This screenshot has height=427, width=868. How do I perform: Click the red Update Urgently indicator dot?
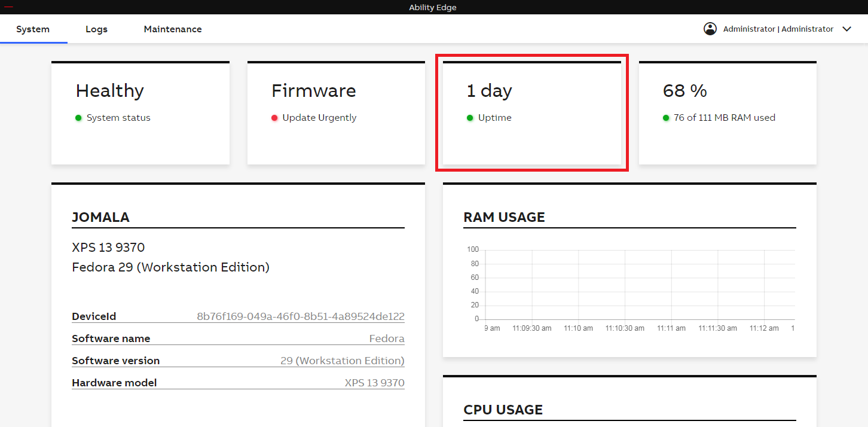pyautogui.click(x=274, y=118)
